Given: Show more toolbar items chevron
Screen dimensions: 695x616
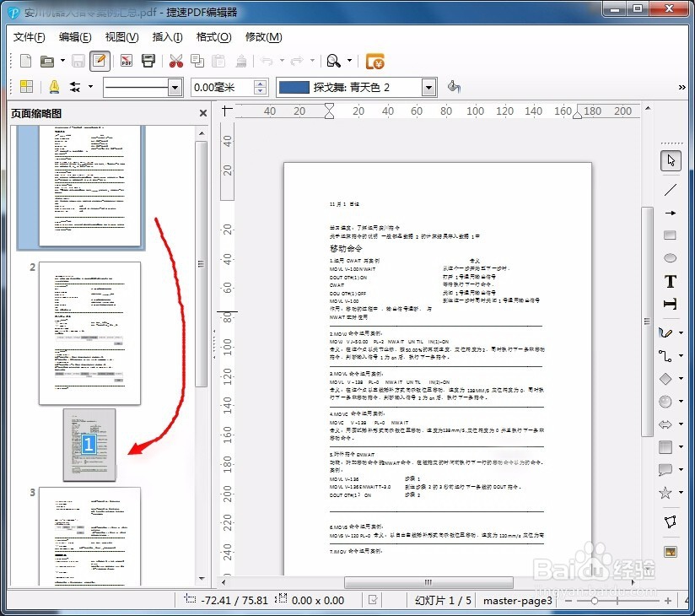Looking at the screenshot, I should tap(682, 88).
